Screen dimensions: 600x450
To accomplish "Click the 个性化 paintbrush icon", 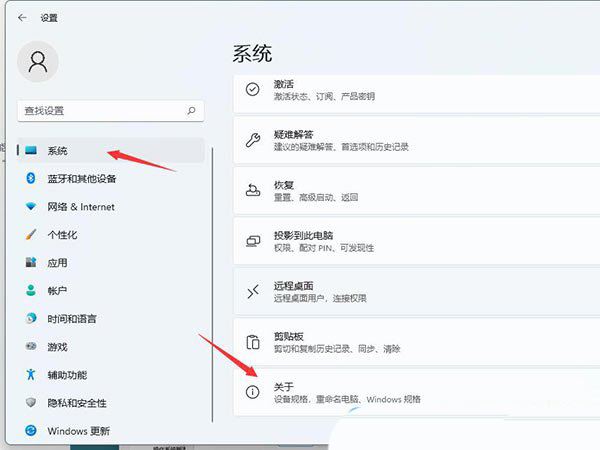I will pos(30,235).
